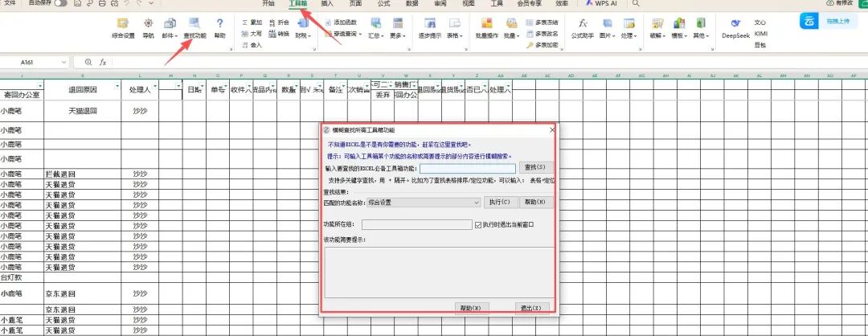868x336 pixels.
Task: Switch to the 插入 tab
Action: 327,3
